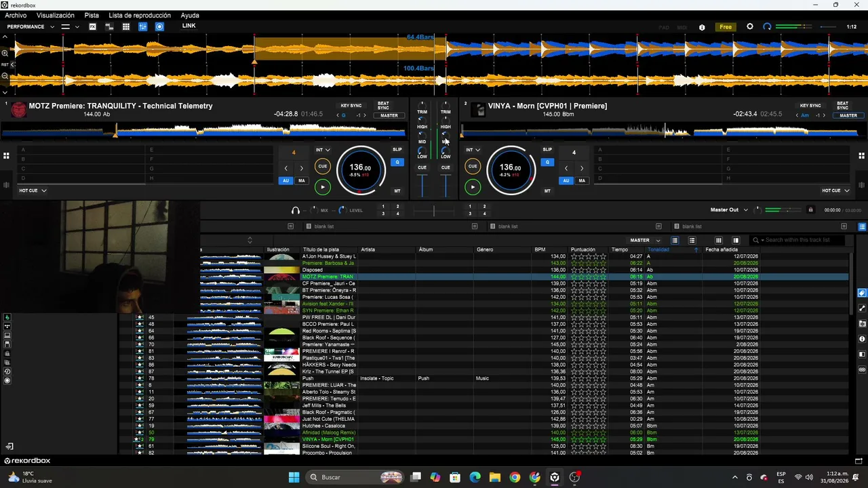The width and height of the screenshot is (868, 488).
Task: Open the column layout icon
Action: click(x=719, y=240)
